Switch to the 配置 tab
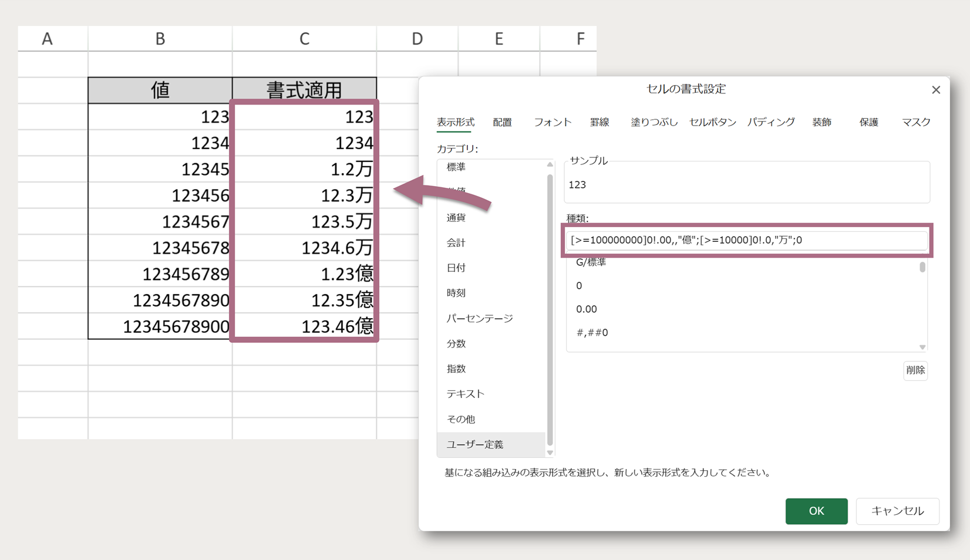 [x=502, y=122]
